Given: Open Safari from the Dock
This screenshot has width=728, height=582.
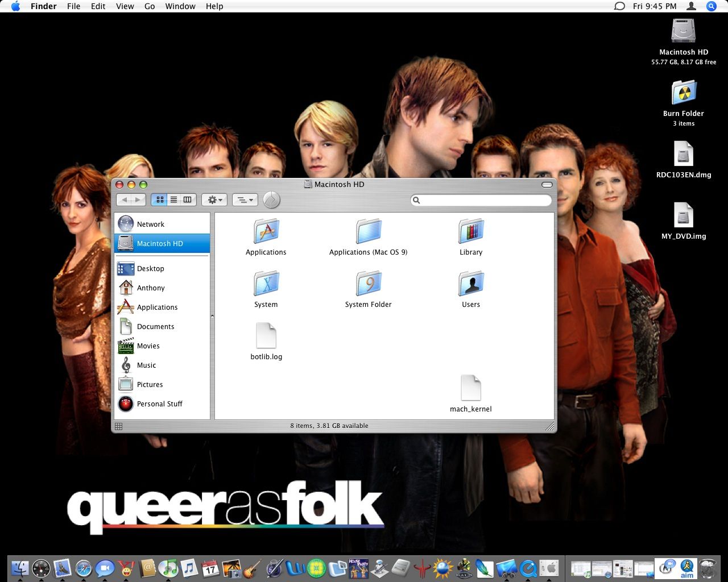Looking at the screenshot, I should point(84,568).
